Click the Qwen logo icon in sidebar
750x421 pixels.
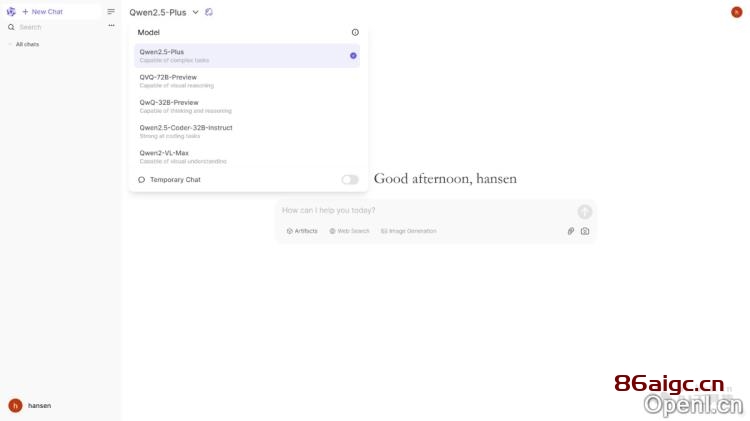click(x=11, y=11)
